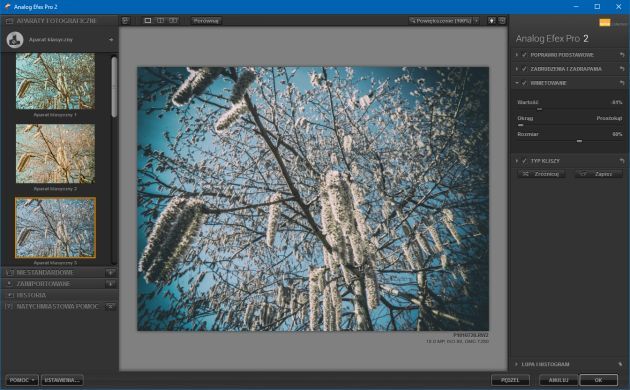Toggle the left panel visibility icon
Image resolution: width=630 pixels, height=390 pixels.
[x=125, y=20]
